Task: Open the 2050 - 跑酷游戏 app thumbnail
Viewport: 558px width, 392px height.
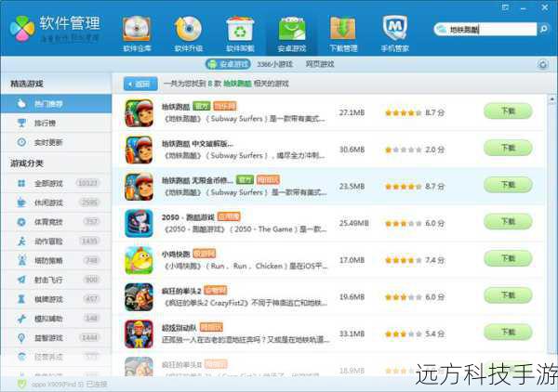Action: point(139,224)
